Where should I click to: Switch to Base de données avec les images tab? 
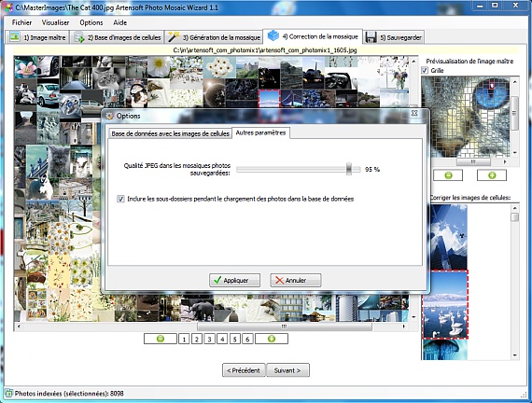coord(170,133)
